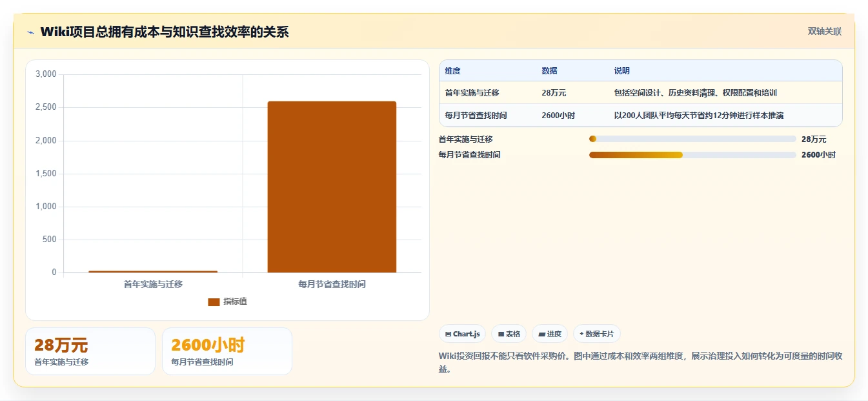
Task: Open the 2600小时 data card
Action: [227, 351]
